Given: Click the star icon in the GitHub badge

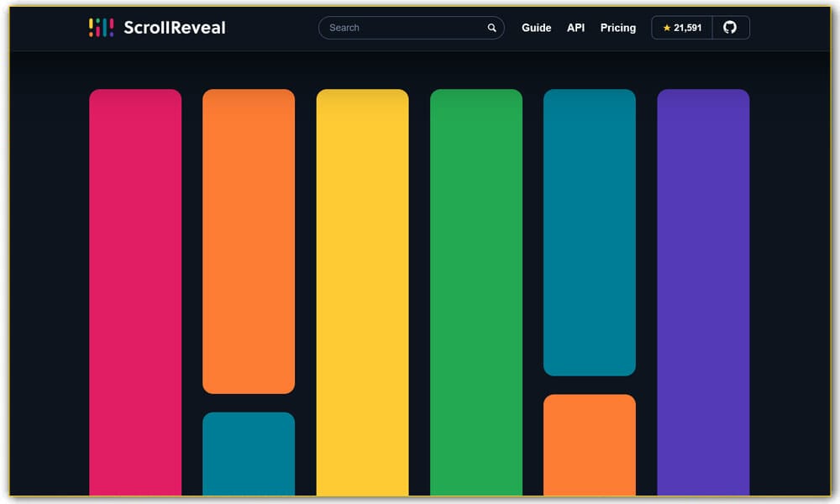Looking at the screenshot, I should (668, 27).
